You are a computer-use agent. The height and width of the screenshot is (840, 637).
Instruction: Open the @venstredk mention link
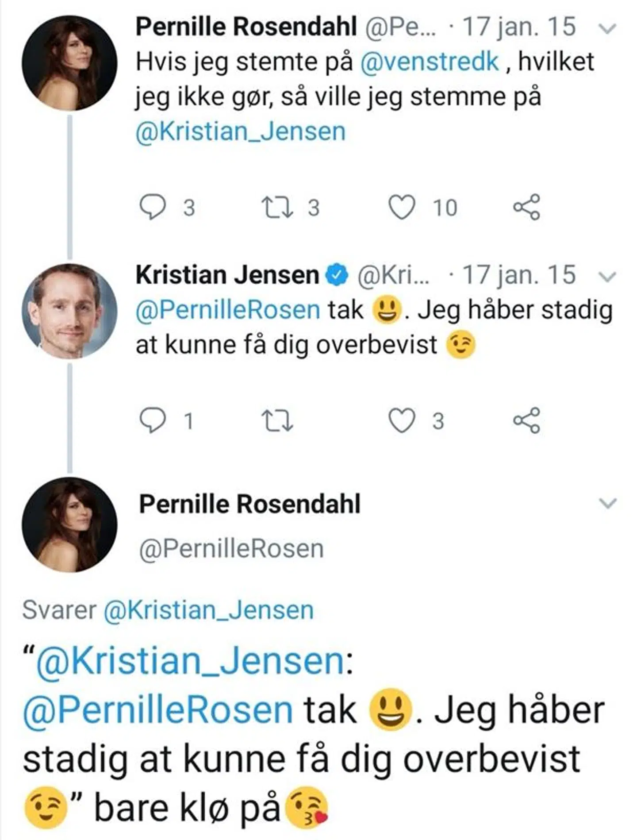[x=430, y=62]
